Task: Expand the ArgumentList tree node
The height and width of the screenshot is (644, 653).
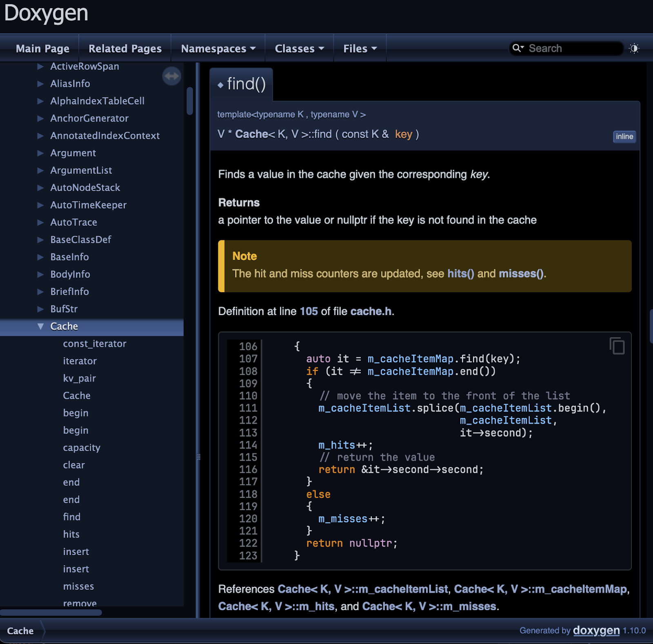Action: pyautogui.click(x=40, y=171)
